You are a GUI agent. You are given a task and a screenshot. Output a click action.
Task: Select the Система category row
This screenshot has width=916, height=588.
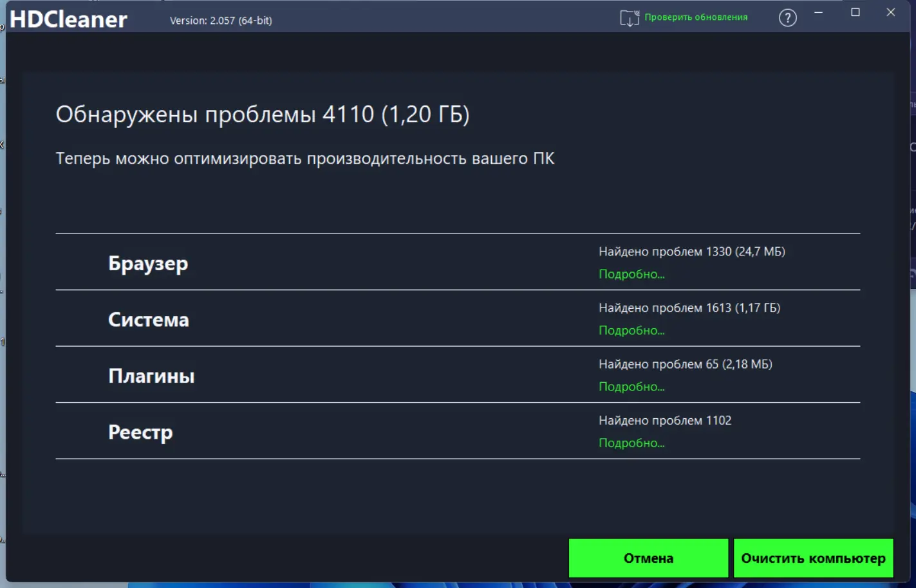click(458, 318)
